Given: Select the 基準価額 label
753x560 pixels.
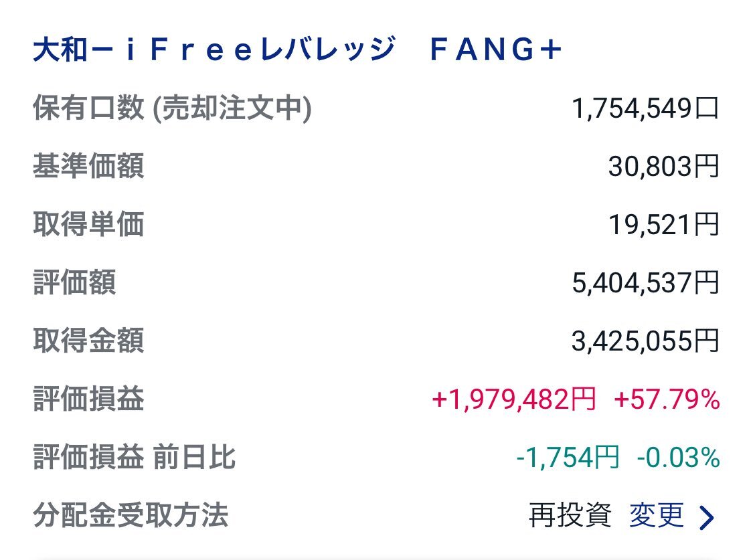Looking at the screenshot, I should point(88,166).
